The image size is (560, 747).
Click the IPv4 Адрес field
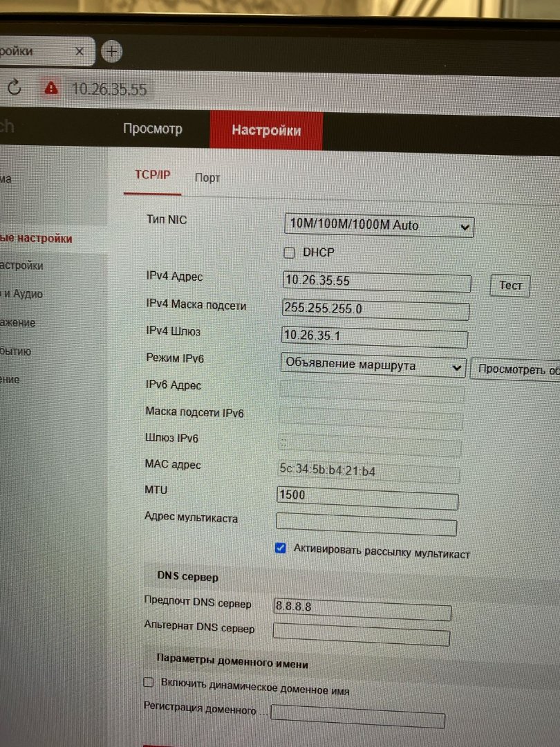[377, 281]
